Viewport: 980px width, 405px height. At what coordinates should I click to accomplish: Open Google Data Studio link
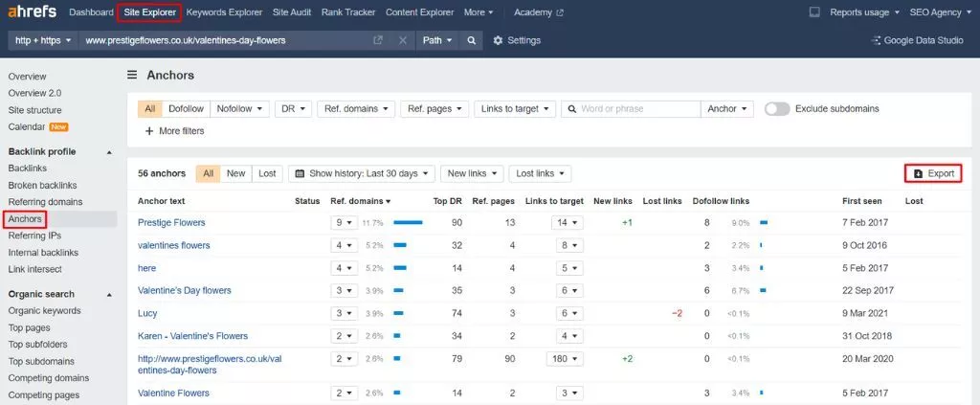917,40
